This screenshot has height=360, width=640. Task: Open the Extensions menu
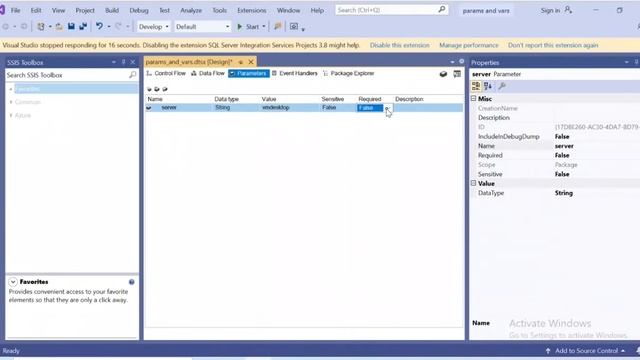coord(251,10)
